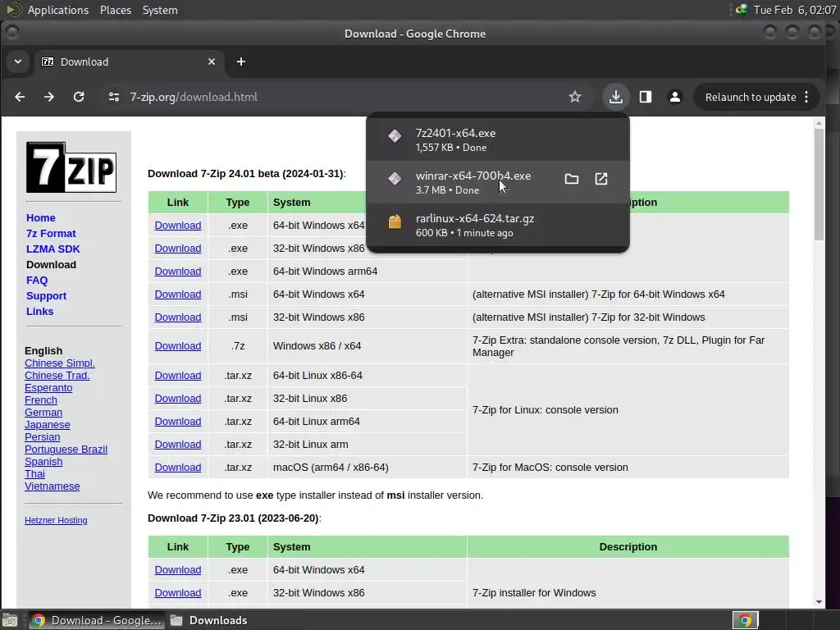Image resolution: width=840 pixels, height=630 pixels.
Task: Open the Places menu
Action: coord(116,10)
